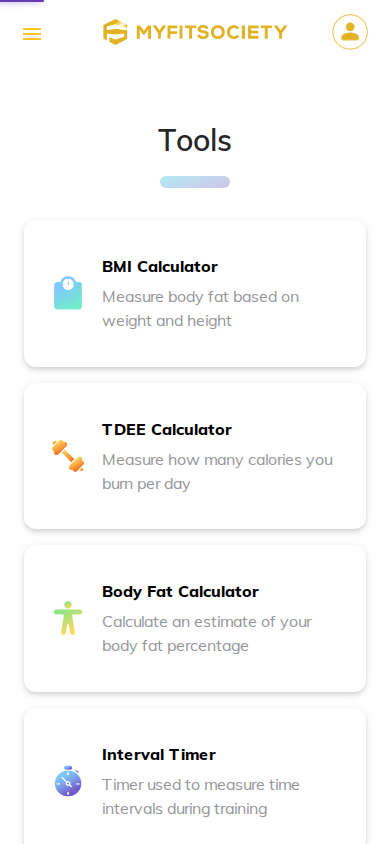Image resolution: width=390 pixels, height=844 pixels.
Task: Click the gradient bar under Tools heading
Action: (x=195, y=182)
